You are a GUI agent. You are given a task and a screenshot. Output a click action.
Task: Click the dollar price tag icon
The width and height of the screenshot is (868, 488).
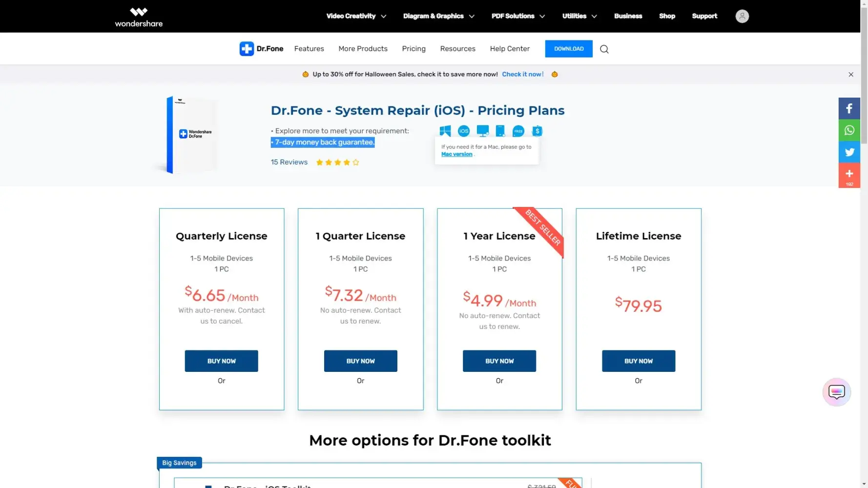coord(537,131)
